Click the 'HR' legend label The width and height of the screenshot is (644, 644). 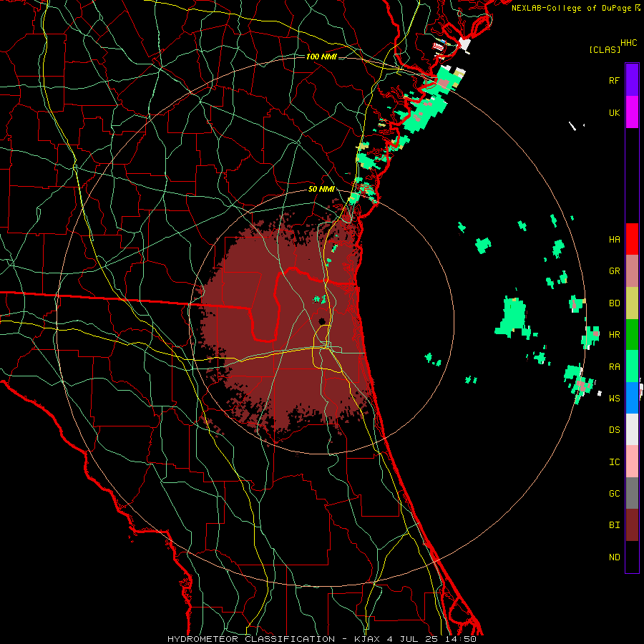tap(615, 335)
